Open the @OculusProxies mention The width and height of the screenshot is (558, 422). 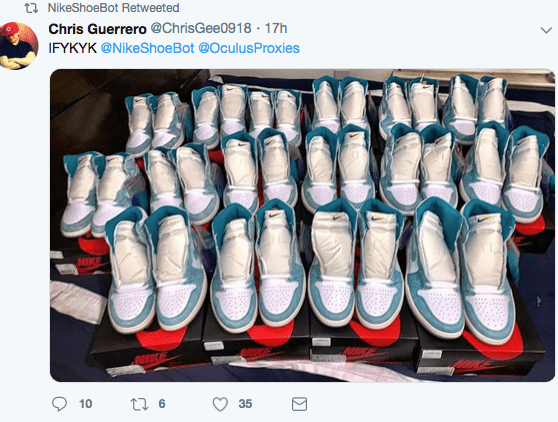[249, 48]
